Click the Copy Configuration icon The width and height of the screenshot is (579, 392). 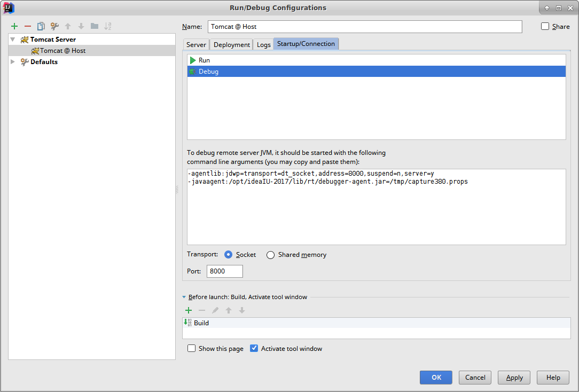click(41, 26)
